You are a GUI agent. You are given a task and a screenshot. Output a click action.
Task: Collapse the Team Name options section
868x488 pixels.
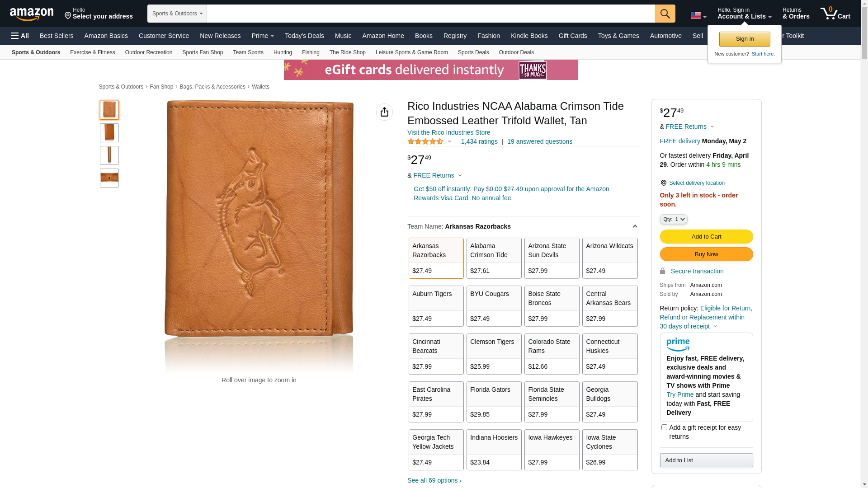(635, 226)
